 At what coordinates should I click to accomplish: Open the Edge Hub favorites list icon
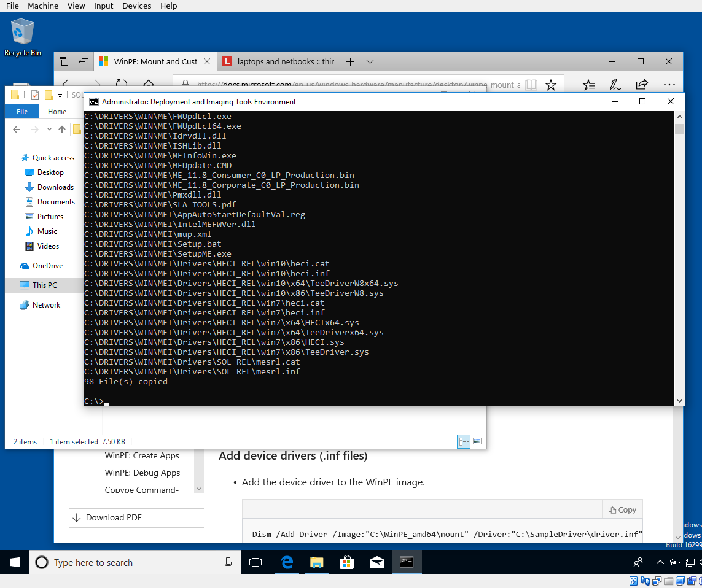click(589, 85)
